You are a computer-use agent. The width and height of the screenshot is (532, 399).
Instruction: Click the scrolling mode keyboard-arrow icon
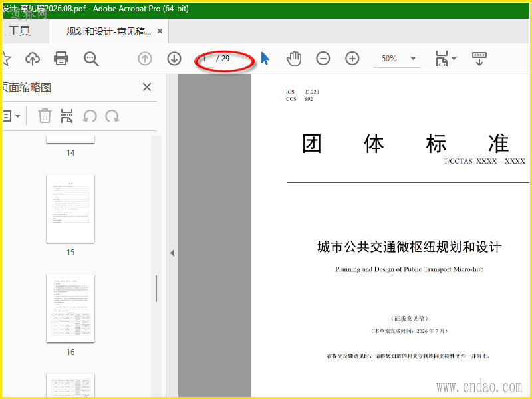pos(479,59)
